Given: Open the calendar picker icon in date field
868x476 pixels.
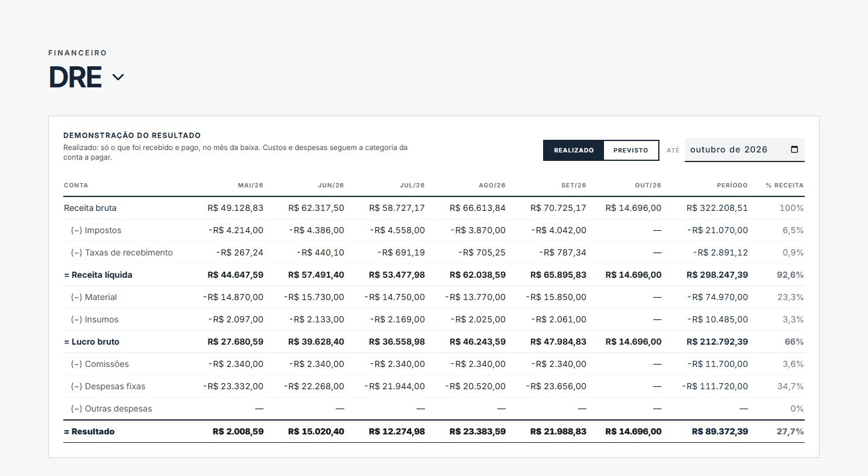Looking at the screenshot, I should pyautogui.click(x=794, y=149).
